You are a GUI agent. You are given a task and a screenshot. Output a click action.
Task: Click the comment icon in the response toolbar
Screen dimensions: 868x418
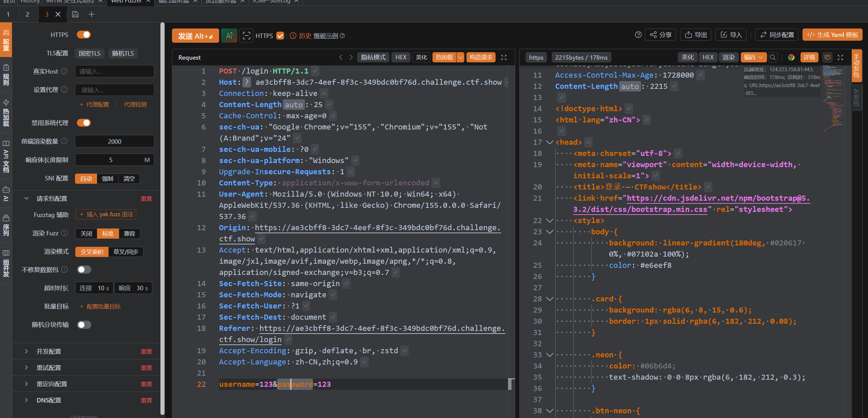tap(827, 58)
